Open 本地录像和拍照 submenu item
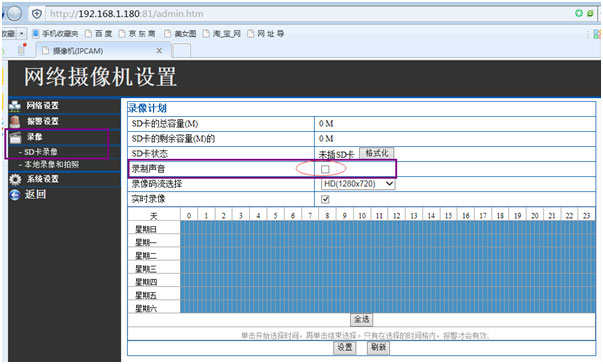This screenshot has width=603, height=364. [x=49, y=165]
